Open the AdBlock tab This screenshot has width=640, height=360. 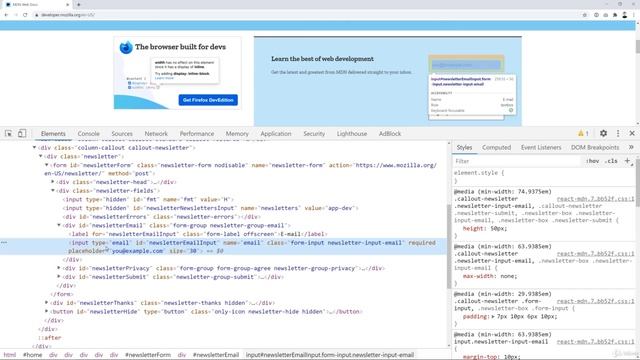(x=390, y=133)
